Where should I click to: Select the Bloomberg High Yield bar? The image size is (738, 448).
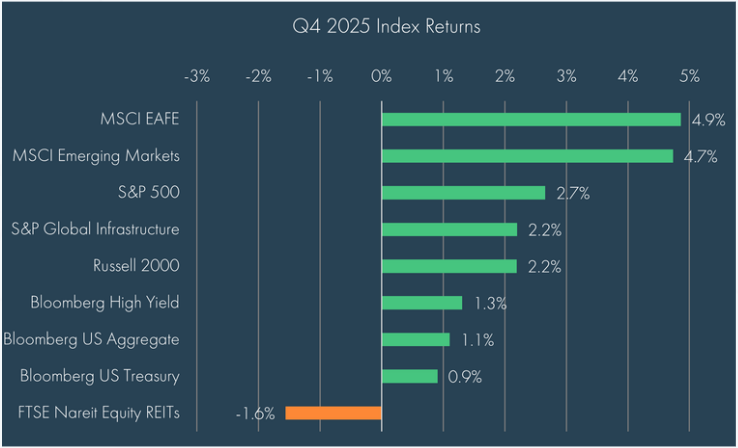(x=421, y=303)
